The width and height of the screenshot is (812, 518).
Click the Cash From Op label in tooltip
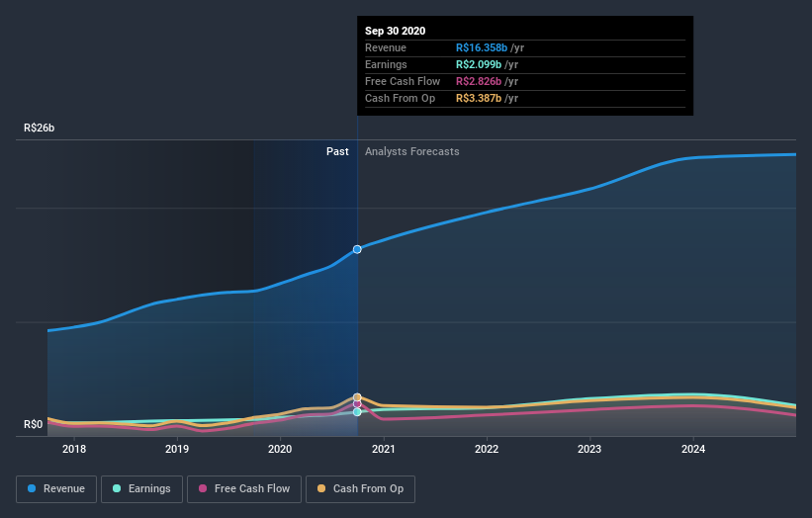pyautogui.click(x=400, y=98)
